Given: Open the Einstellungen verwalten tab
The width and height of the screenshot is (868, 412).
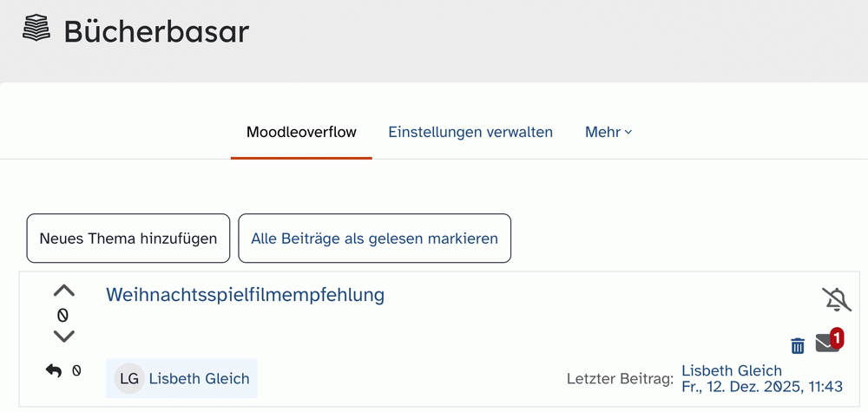Looking at the screenshot, I should (470, 133).
